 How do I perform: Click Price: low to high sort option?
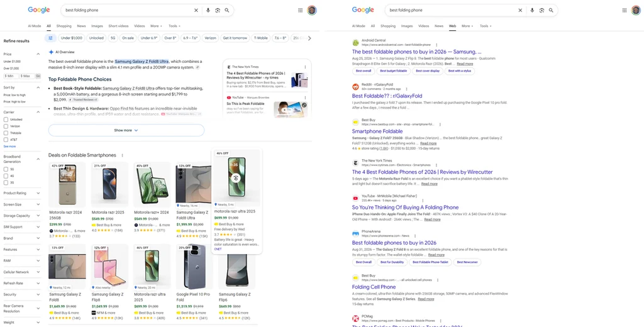(14, 95)
